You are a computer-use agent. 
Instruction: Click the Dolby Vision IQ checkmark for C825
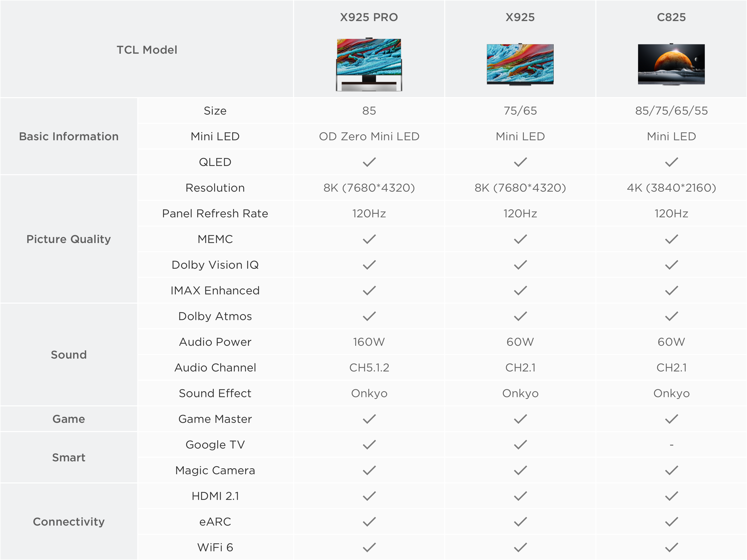pyautogui.click(x=671, y=265)
